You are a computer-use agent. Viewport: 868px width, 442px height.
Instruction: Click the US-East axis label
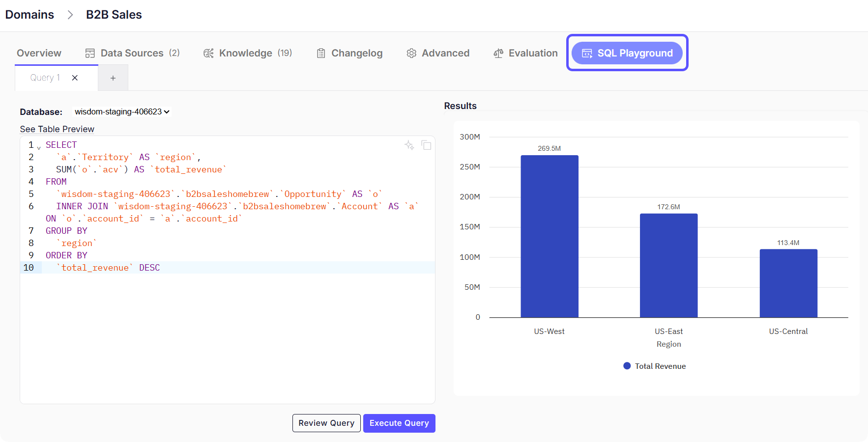coord(669,331)
